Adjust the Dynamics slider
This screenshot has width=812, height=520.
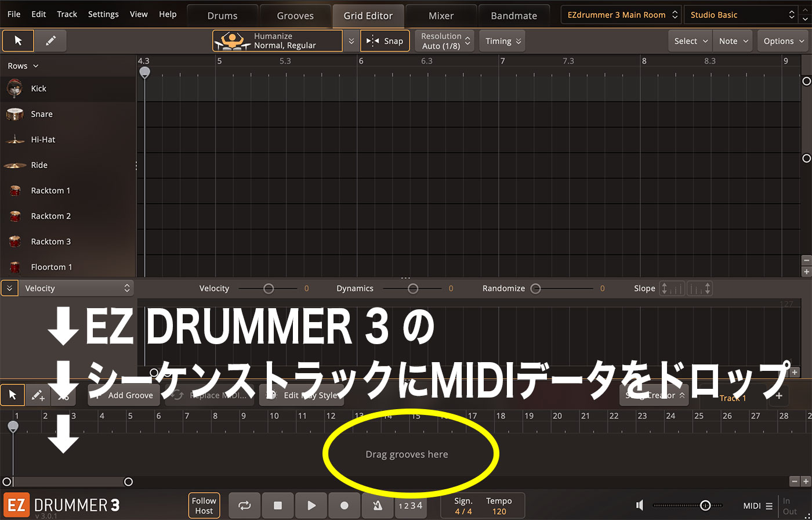click(x=412, y=288)
